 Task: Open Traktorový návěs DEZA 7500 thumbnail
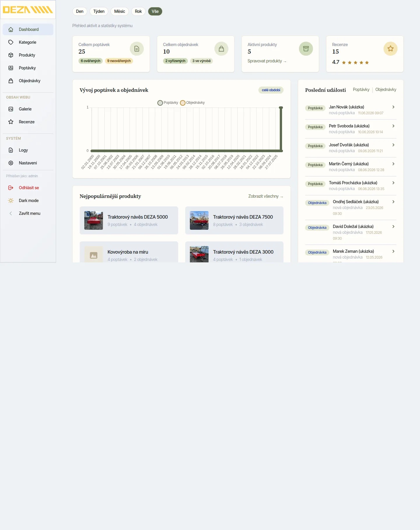coord(199,220)
